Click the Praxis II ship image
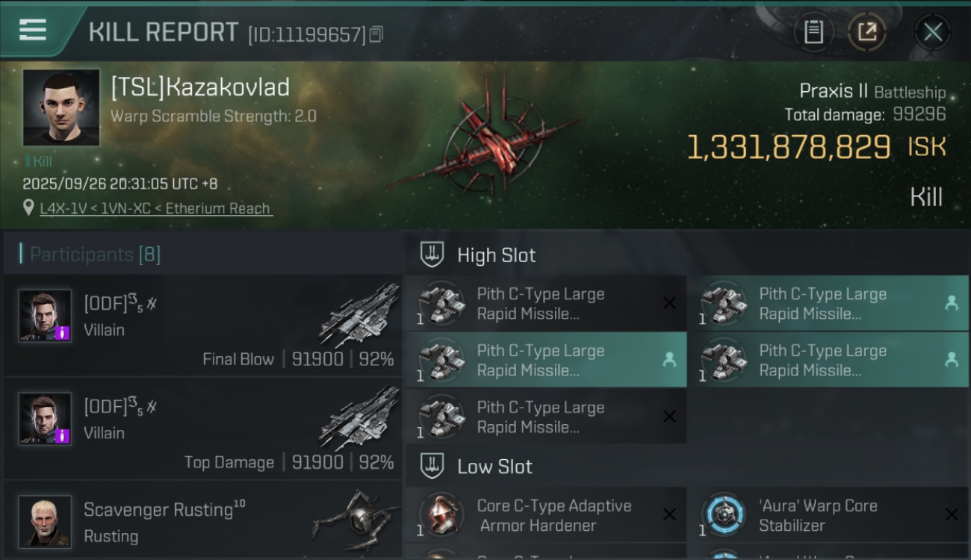 485,142
